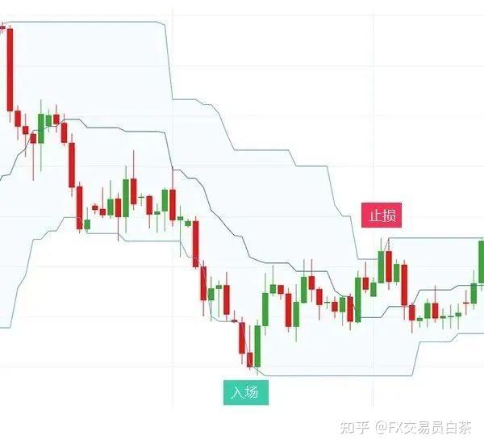
Task: Click the lowest red candle above 入场 label
Action: click(x=250, y=360)
